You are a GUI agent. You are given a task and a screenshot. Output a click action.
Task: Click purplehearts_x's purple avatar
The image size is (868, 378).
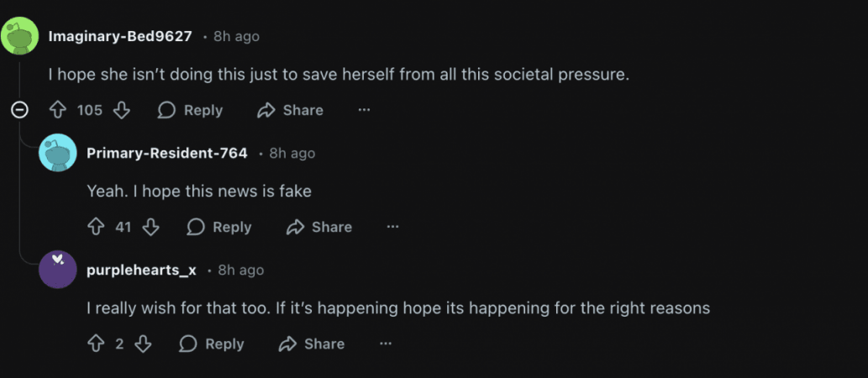pos(58,269)
